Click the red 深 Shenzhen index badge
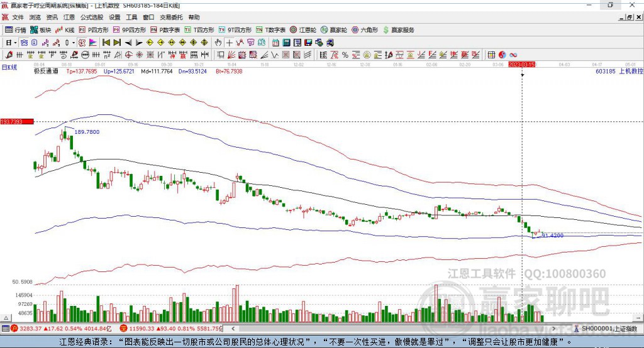644x348 pixels. point(123,329)
